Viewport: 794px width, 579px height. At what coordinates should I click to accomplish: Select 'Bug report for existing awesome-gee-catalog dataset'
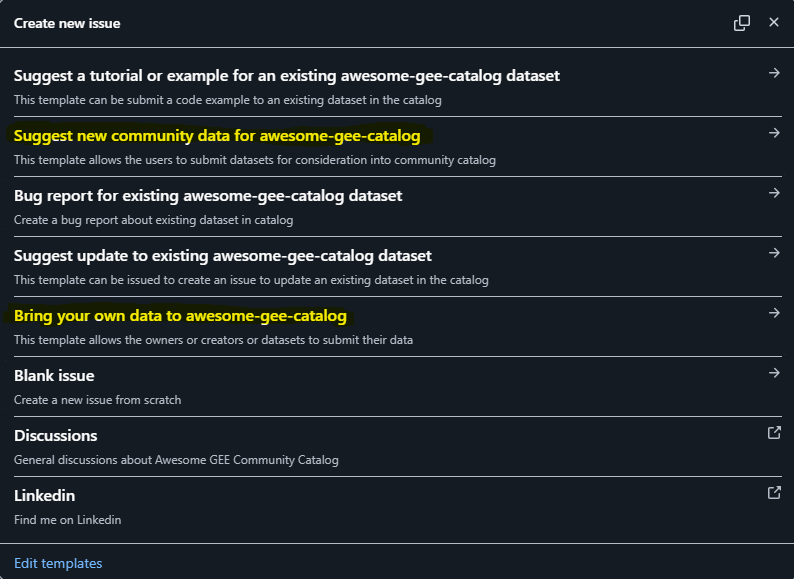point(208,196)
